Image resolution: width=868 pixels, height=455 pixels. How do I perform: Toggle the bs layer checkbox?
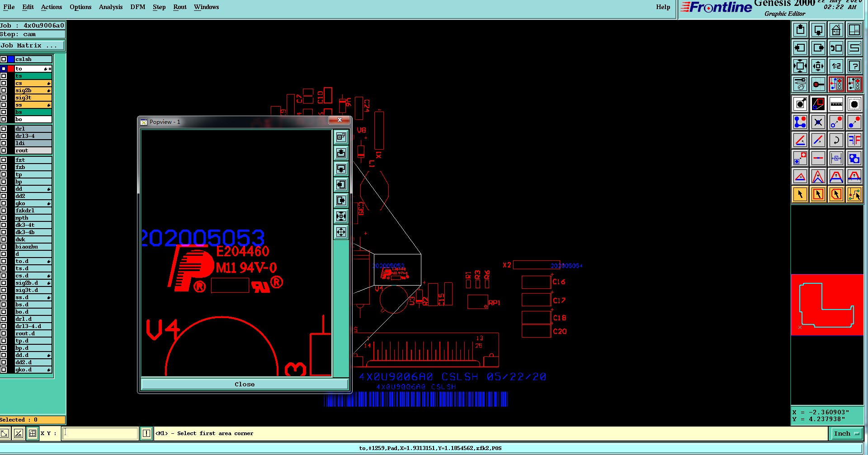(x=4, y=112)
